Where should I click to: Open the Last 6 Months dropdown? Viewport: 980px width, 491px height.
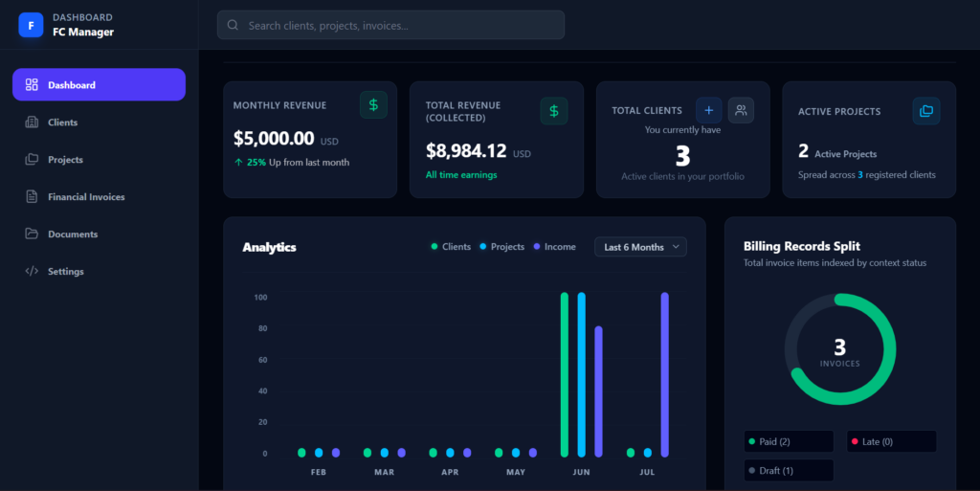(x=640, y=247)
